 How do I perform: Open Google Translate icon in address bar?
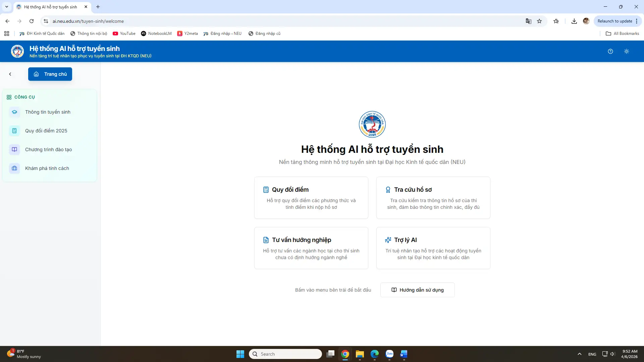click(x=528, y=21)
